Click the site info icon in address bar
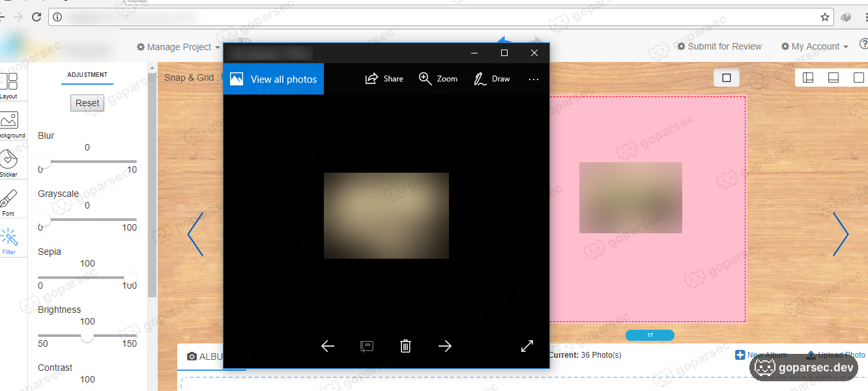The image size is (868, 391). tap(57, 17)
